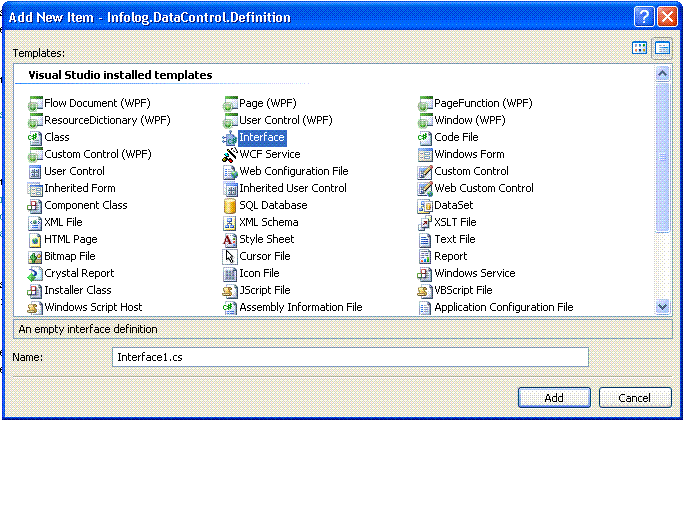The image size is (685, 512).
Task: Select the Windows Service icon
Action: pos(425,274)
